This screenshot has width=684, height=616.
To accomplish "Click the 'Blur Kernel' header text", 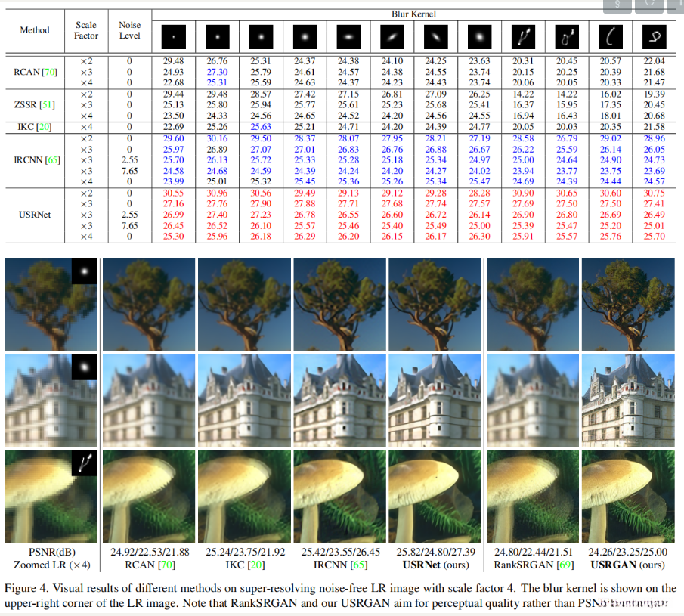I will coord(413,14).
